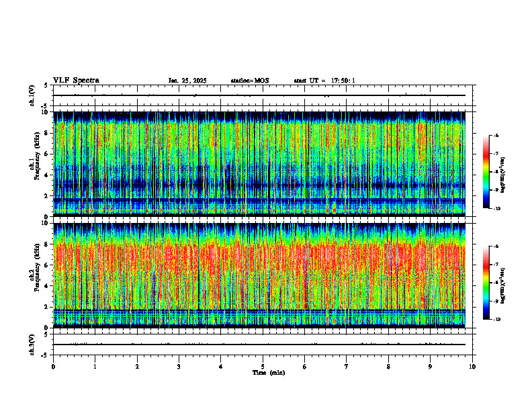The image size is (532, 411).
Task: Click time axis tick label "0"
Action: pos(53,367)
